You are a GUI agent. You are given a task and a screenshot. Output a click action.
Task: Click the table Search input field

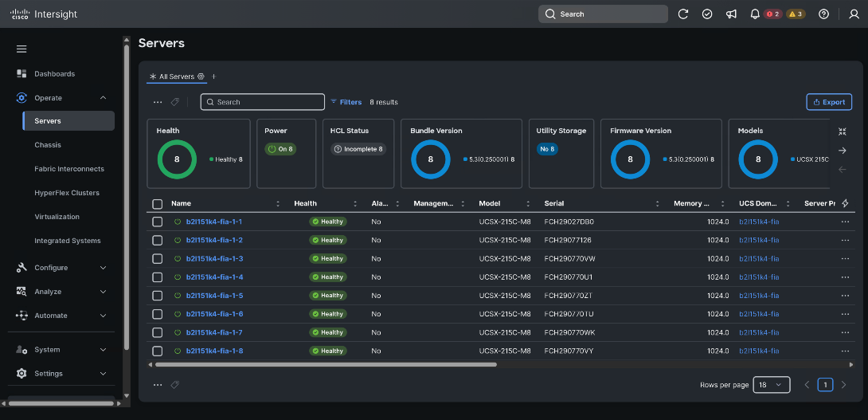(263, 102)
